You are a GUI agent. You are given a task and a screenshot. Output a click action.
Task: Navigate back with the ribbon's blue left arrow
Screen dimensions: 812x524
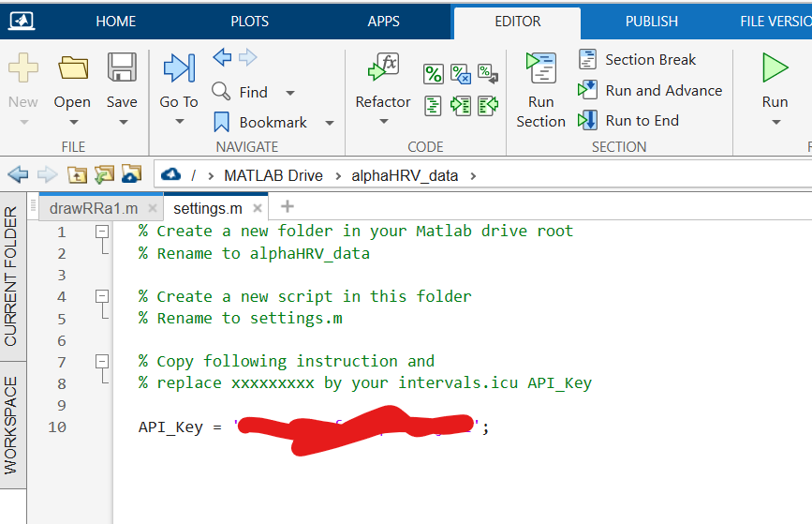point(222,57)
